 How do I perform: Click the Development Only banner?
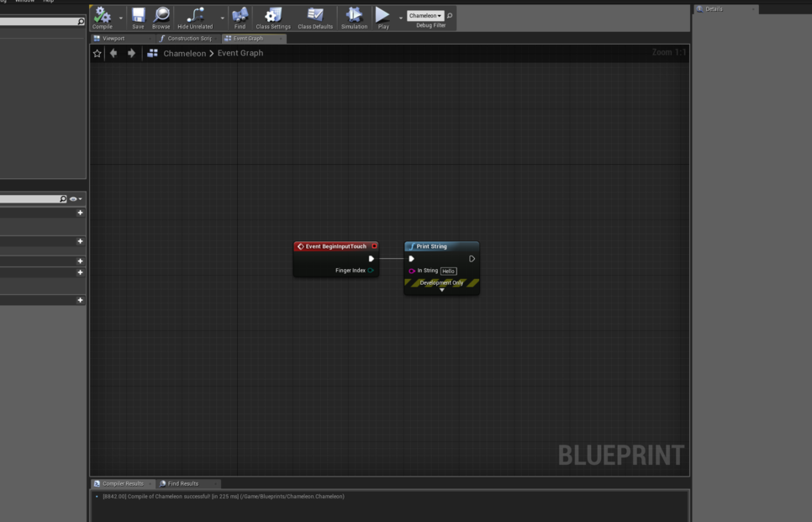coord(442,282)
